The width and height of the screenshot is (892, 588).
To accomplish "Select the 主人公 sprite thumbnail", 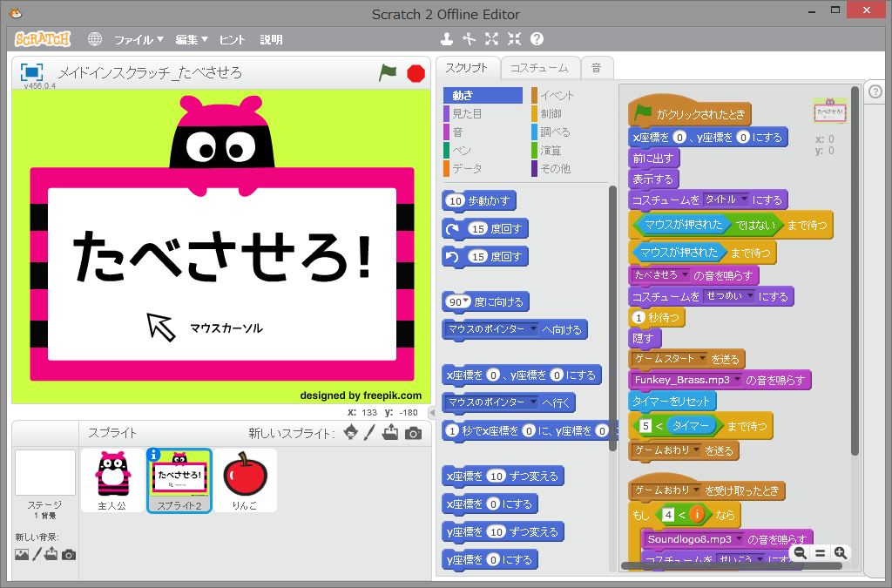I will 112,481.
